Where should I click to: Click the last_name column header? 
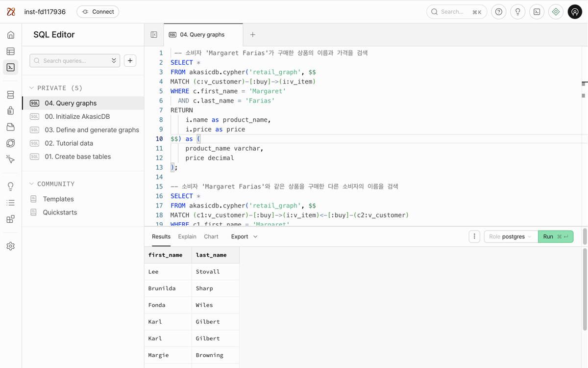[216, 255]
